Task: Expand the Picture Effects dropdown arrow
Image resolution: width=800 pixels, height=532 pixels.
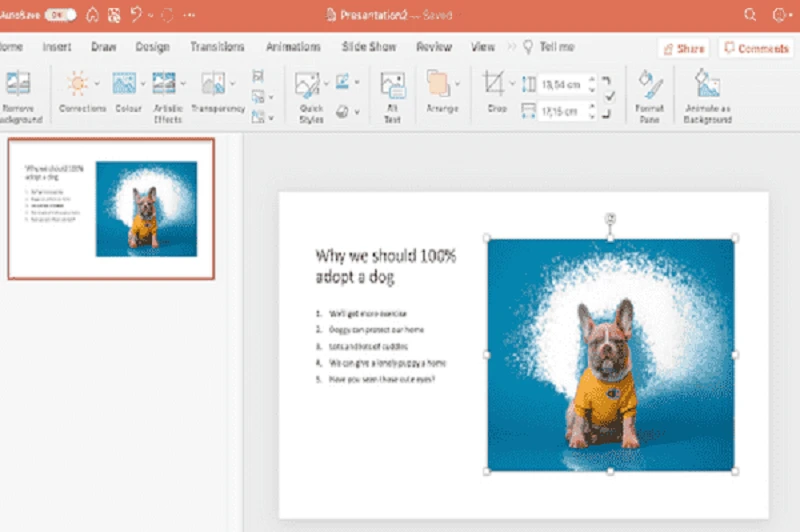Action: [x=357, y=112]
